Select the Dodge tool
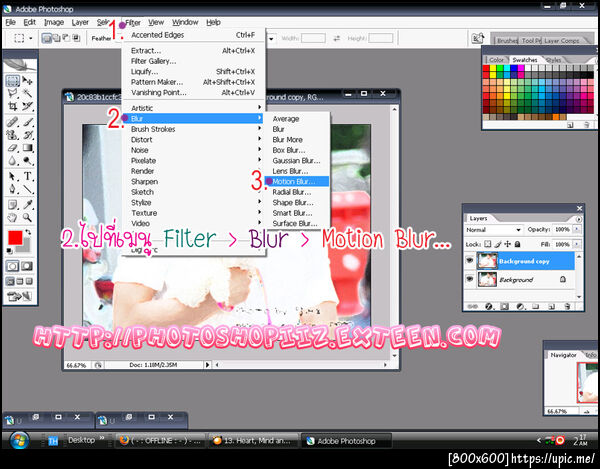This screenshot has width=600, height=469. point(27,161)
